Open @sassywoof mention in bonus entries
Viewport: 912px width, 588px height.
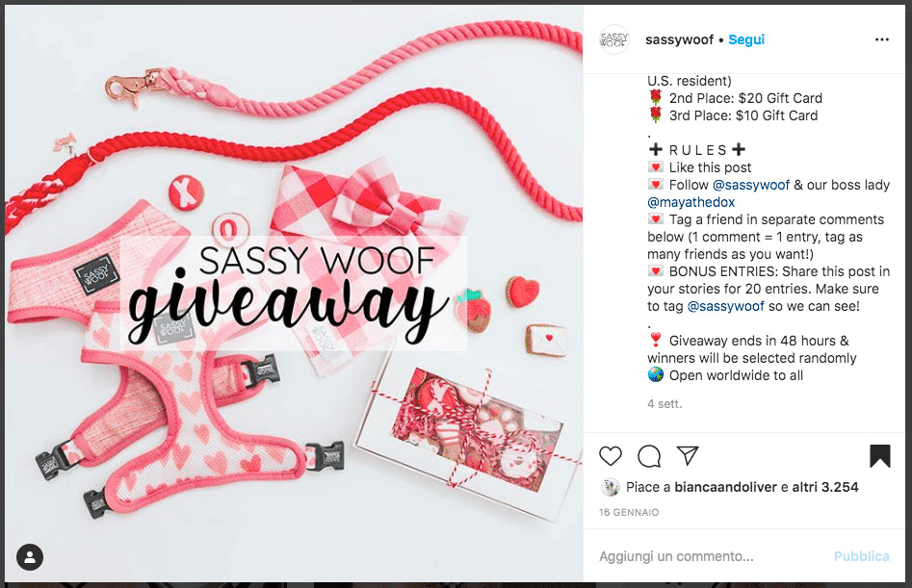pos(725,306)
